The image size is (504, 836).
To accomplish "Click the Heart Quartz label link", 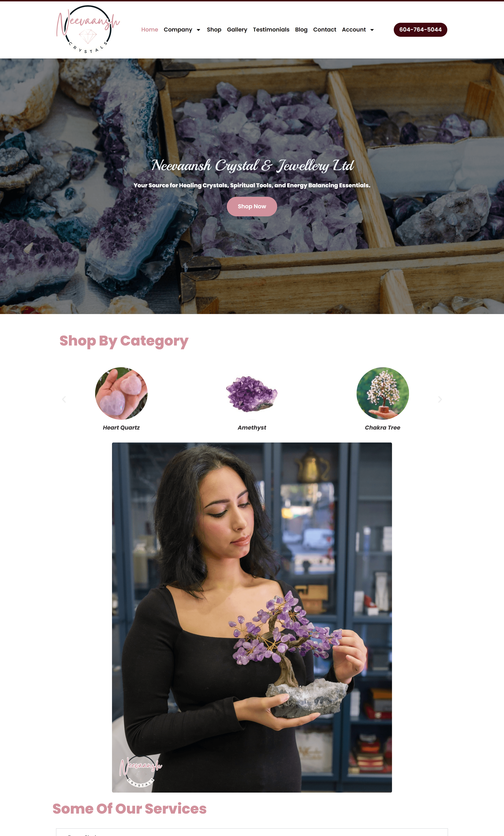I will (121, 427).
